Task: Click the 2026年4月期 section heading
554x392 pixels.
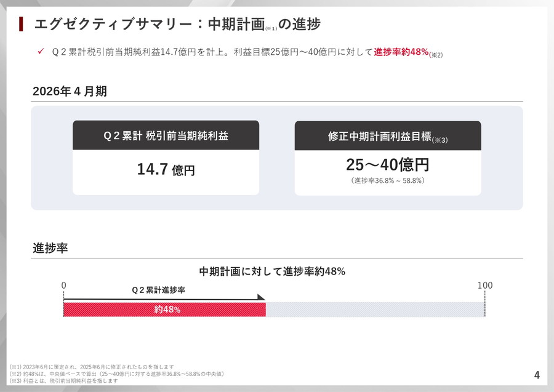Action: (70, 91)
